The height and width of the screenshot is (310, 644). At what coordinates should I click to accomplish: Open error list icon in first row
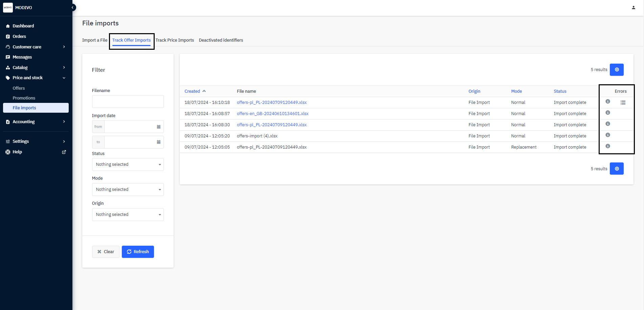(623, 103)
